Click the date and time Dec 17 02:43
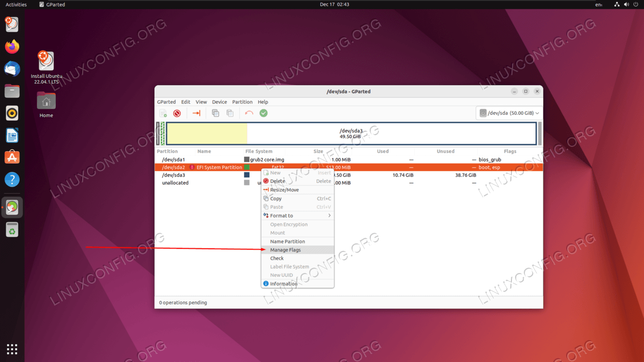This screenshot has height=362, width=644. pos(334,4)
